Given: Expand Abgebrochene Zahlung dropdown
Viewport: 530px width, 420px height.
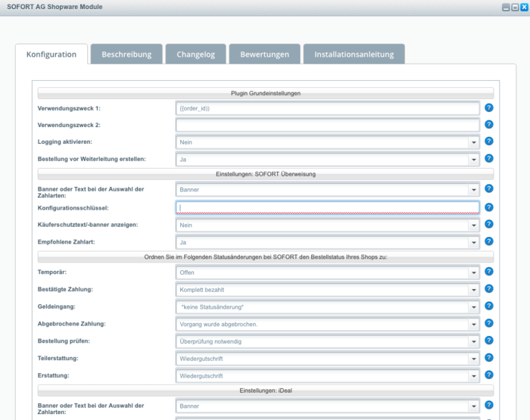Looking at the screenshot, I should [474, 325].
